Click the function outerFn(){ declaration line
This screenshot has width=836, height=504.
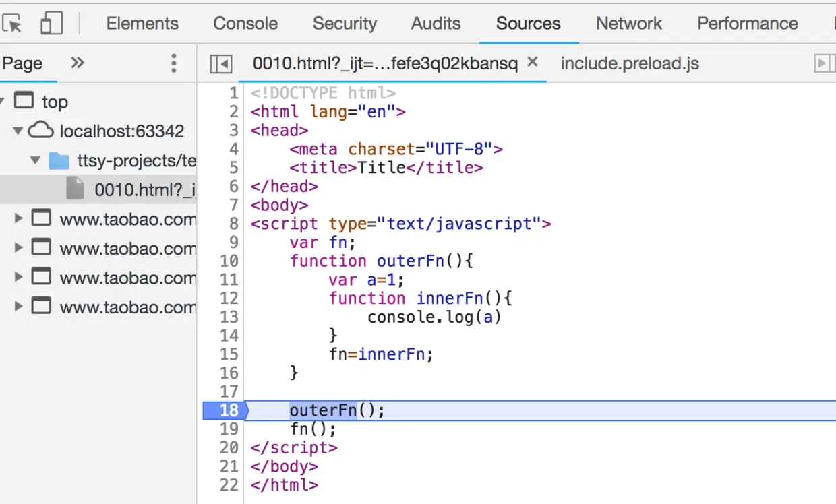(382, 261)
